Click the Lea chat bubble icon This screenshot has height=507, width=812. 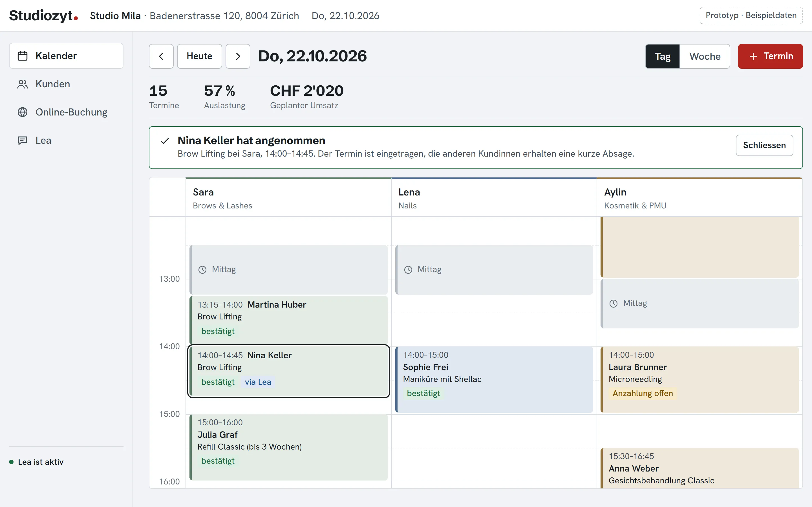23,140
